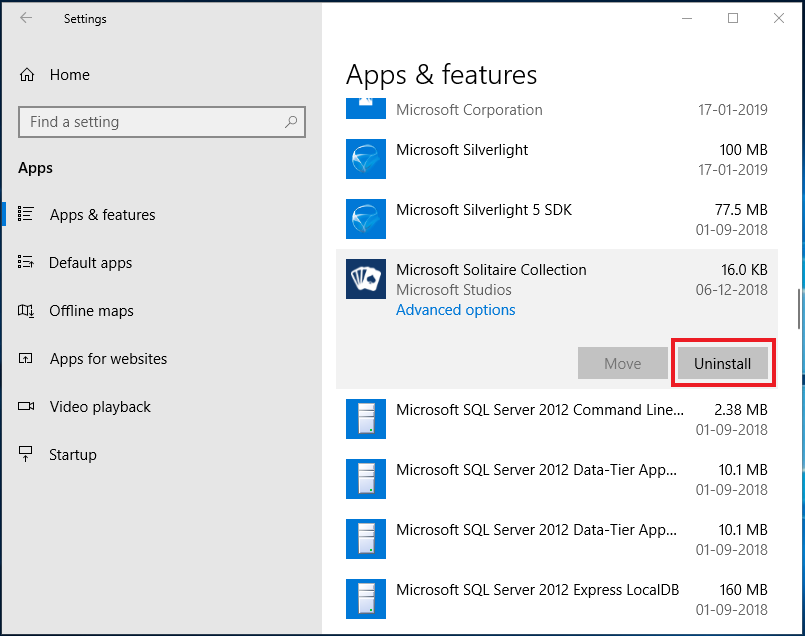Click the back arrow in Settings
The height and width of the screenshot is (636, 805).
click(x=26, y=18)
